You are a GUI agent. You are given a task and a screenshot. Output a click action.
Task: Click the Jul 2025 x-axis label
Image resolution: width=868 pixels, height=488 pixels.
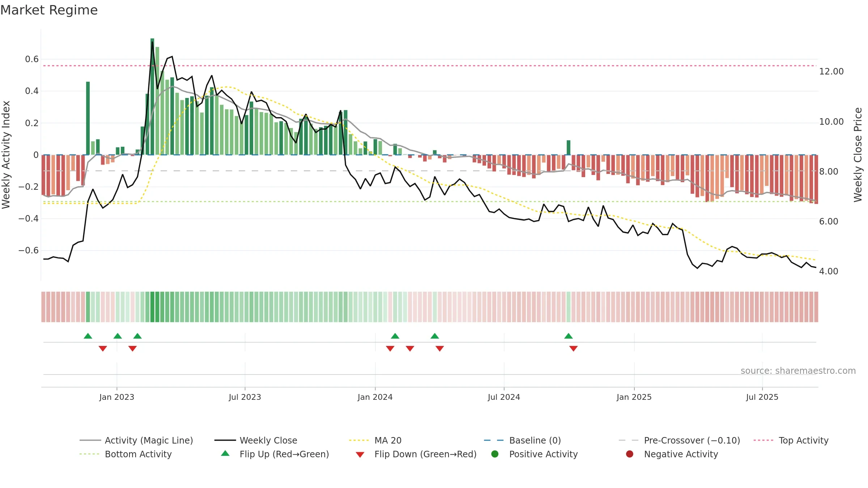point(762,397)
